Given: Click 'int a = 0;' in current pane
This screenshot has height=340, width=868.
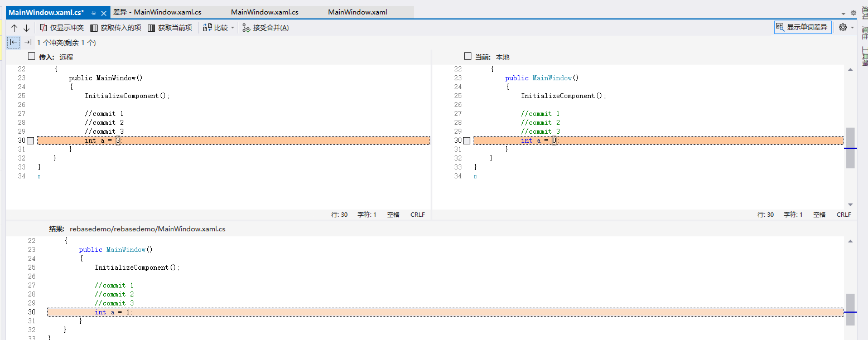Looking at the screenshot, I should coord(539,140).
